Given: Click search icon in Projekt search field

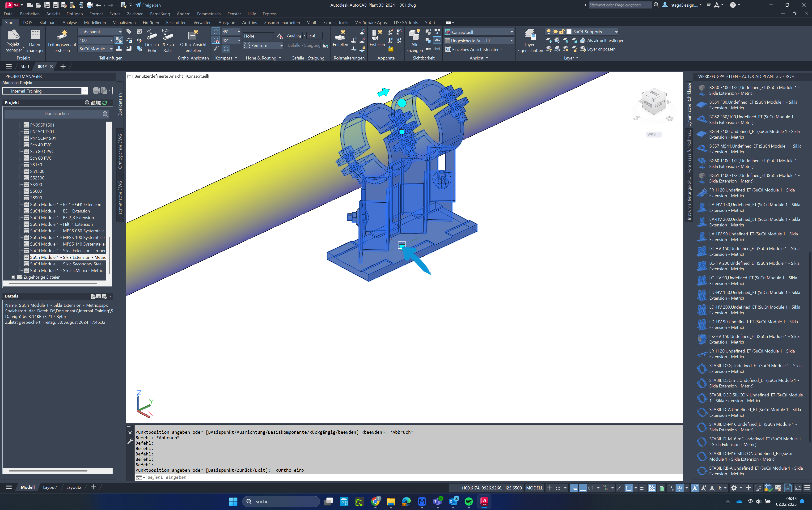Looking at the screenshot, I should [x=105, y=114].
